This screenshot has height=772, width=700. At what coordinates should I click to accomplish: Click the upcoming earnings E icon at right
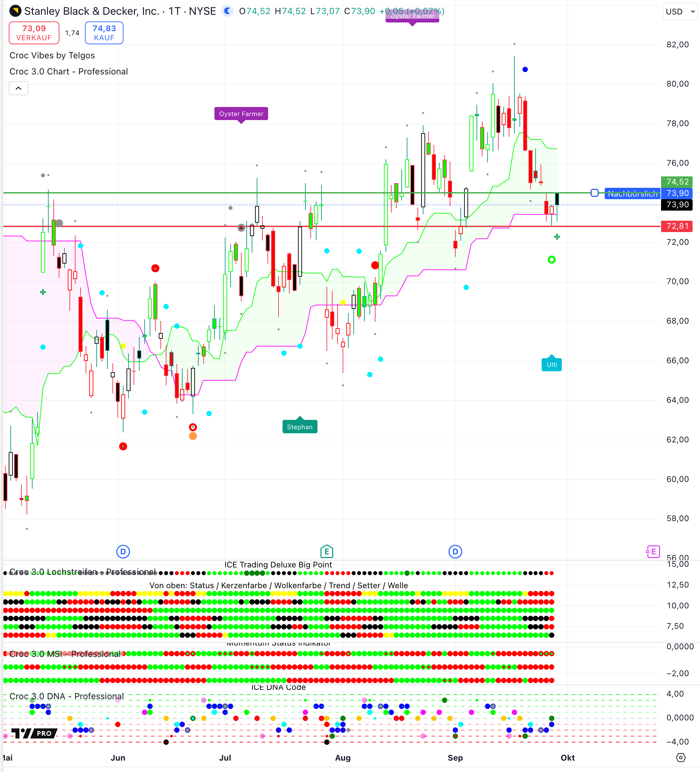(x=652, y=551)
